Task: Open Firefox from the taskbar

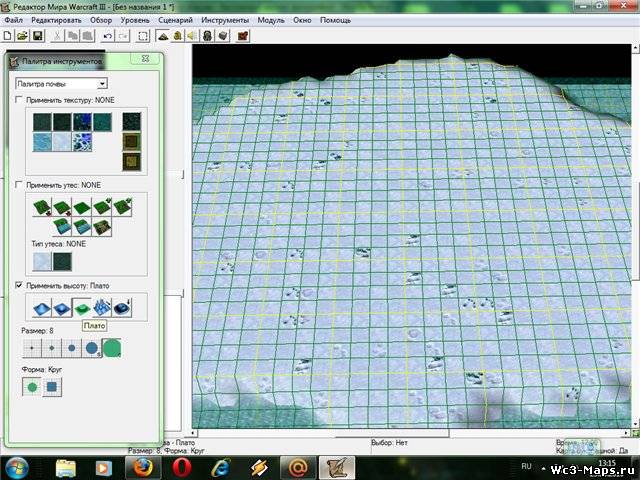Action: coord(144,467)
